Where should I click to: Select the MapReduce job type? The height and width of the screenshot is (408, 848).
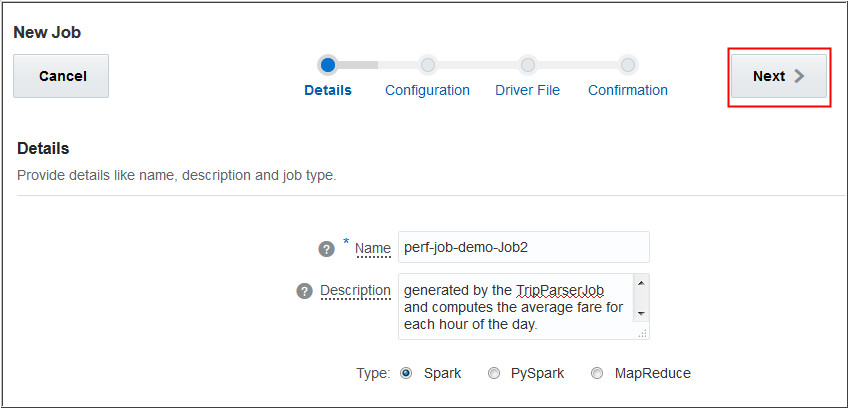click(x=597, y=373)
